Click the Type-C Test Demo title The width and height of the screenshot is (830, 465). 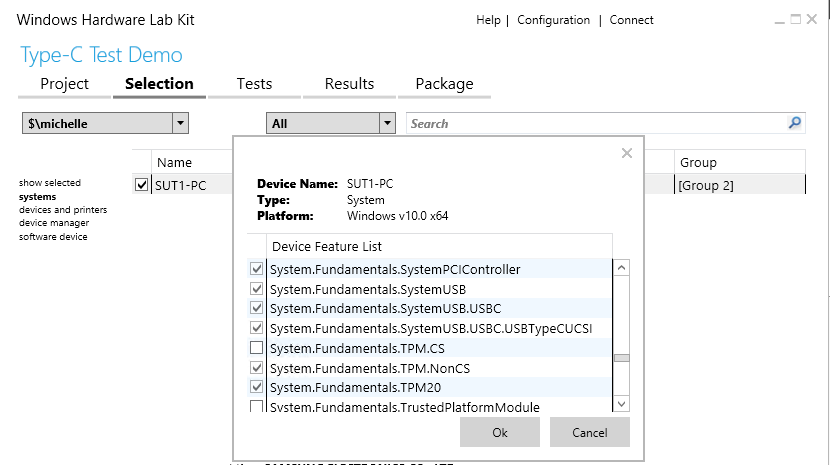pyautogui.click(x=101, y=55)
